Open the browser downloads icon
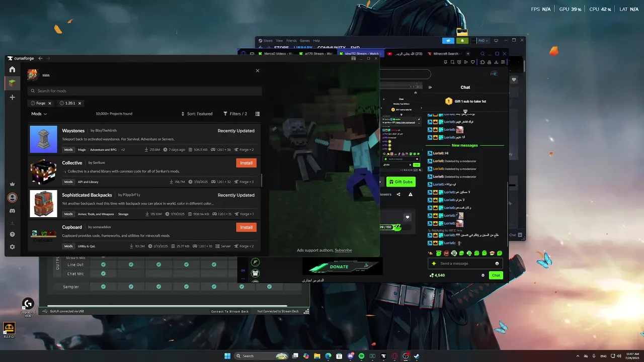This screenshot has width=644, height=362. [x=497, y=62]
